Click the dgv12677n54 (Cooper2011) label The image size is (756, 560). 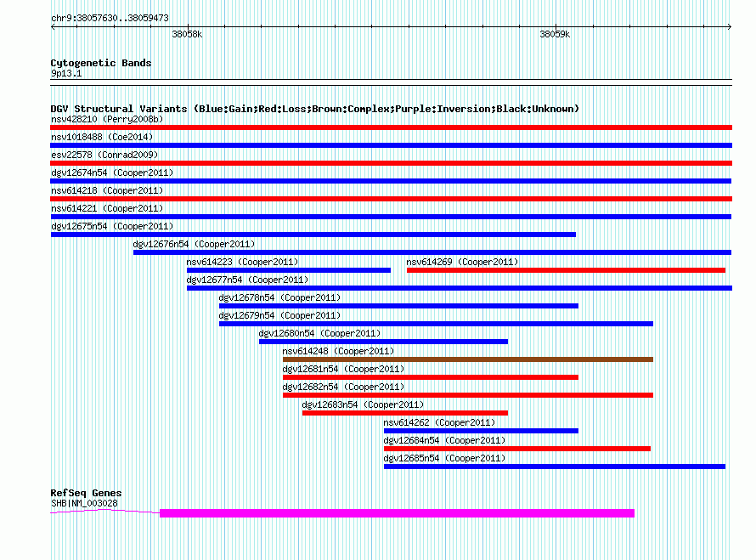pyautogui.click(x=247, y=280)
